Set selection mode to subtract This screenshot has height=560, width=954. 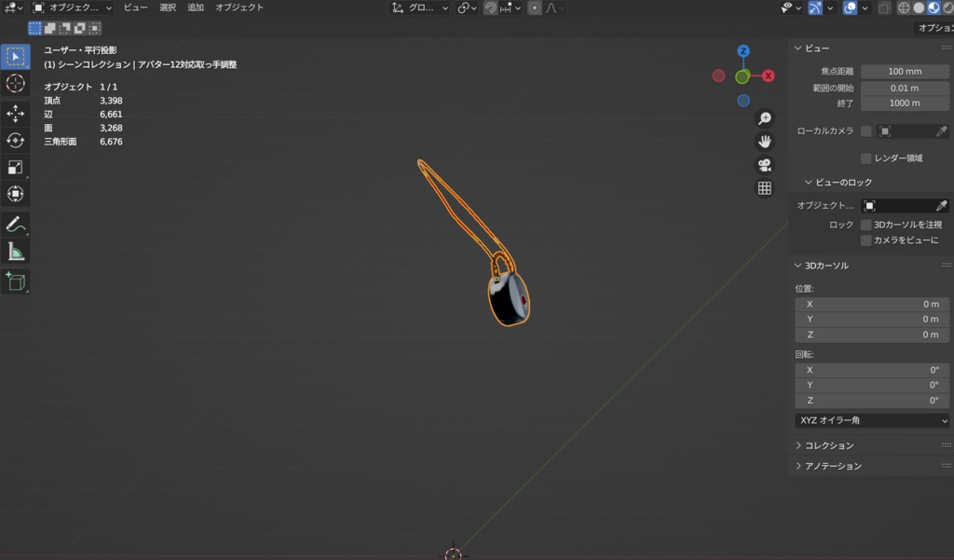click(64, 28)
